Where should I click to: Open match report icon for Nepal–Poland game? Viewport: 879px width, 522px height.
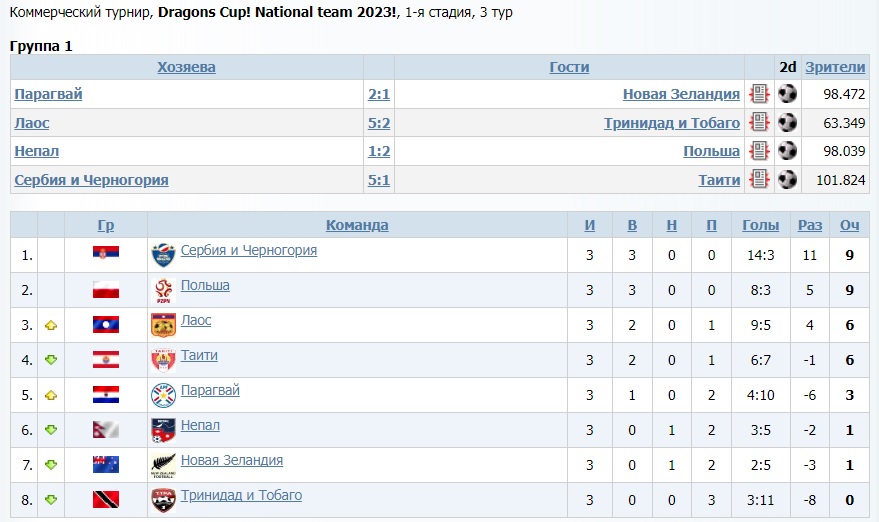tap(760, 152)
